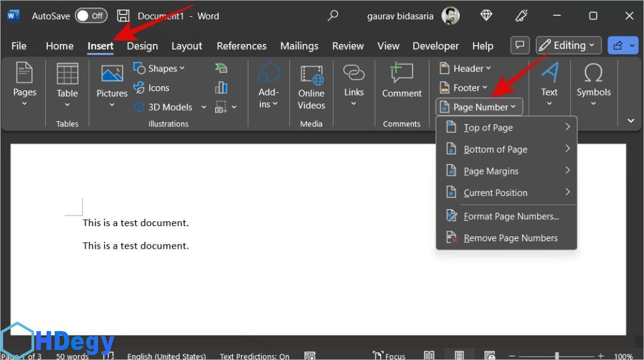644x360 pixels.
Task: Choose Format Page Numbers option
Action: [x=511, y=216]
